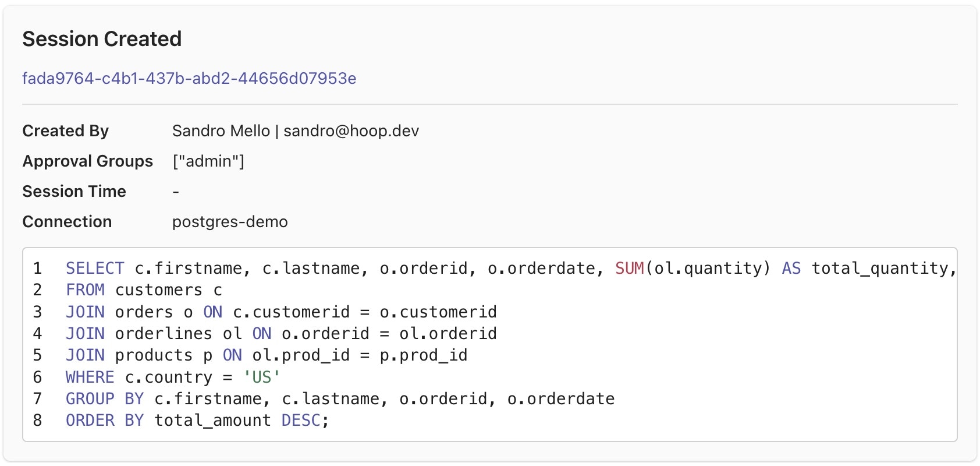
Task: Select the ["admin"] approval group value
Action: [x=208, y=161]
